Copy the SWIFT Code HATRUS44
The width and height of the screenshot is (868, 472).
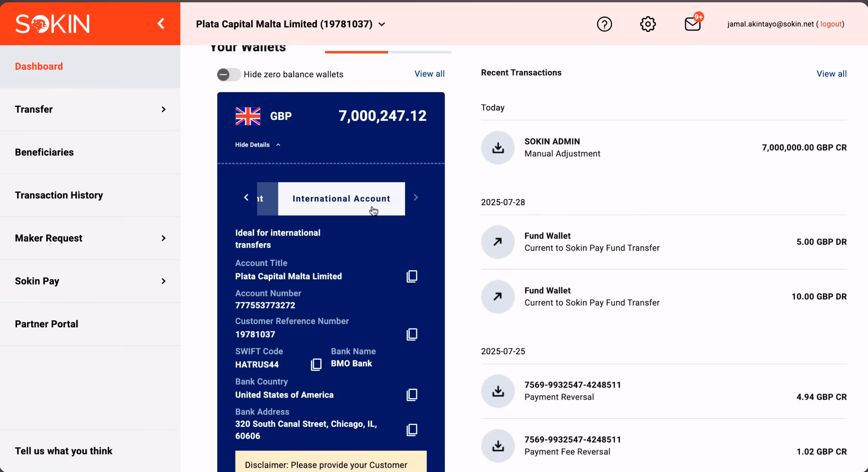316,364
